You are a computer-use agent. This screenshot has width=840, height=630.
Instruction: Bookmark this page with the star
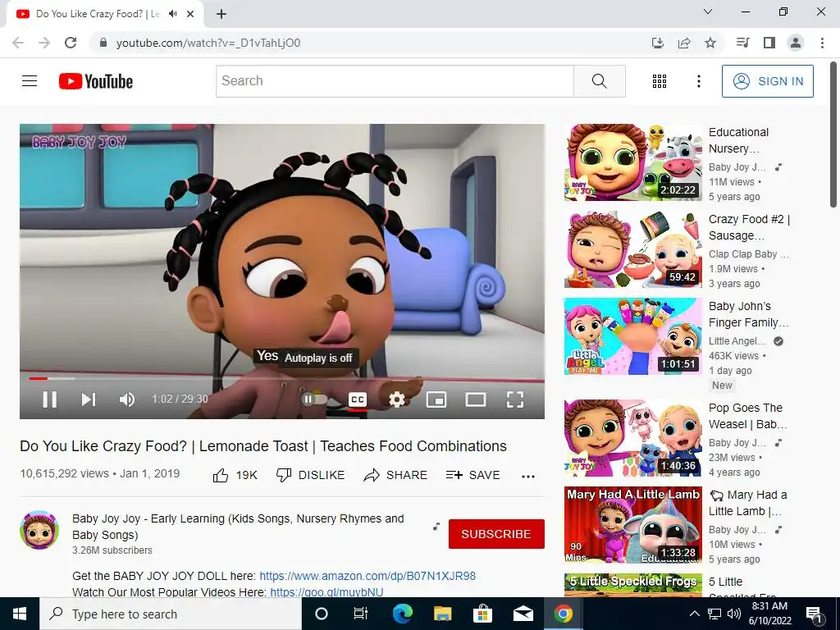coord(710,43)
